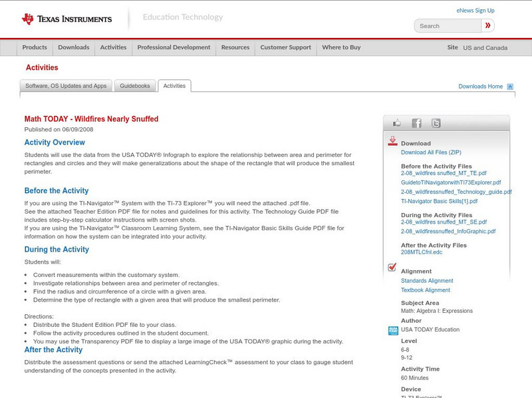
Task: Switch to the Guidebooks tab
Action: click(x=135, y=86)
